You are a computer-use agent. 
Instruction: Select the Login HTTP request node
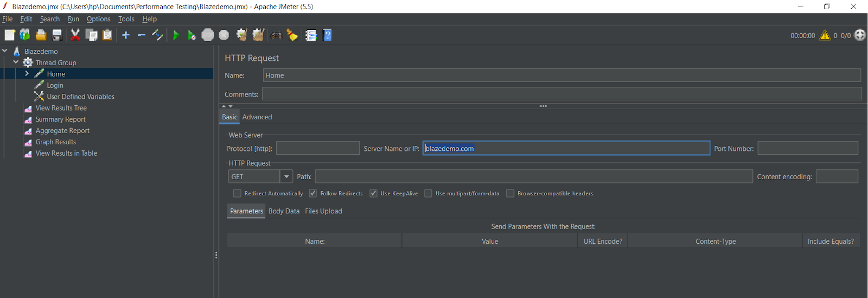(55, 85)
